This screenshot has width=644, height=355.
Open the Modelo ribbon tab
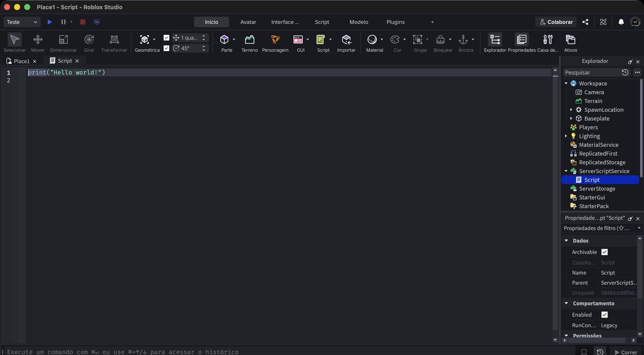point(358,22)
